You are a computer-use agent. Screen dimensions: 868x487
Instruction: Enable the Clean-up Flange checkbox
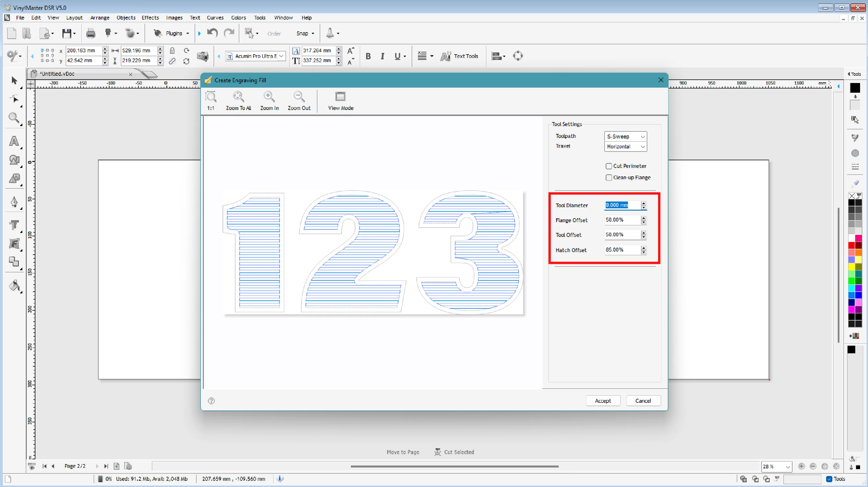609,178
